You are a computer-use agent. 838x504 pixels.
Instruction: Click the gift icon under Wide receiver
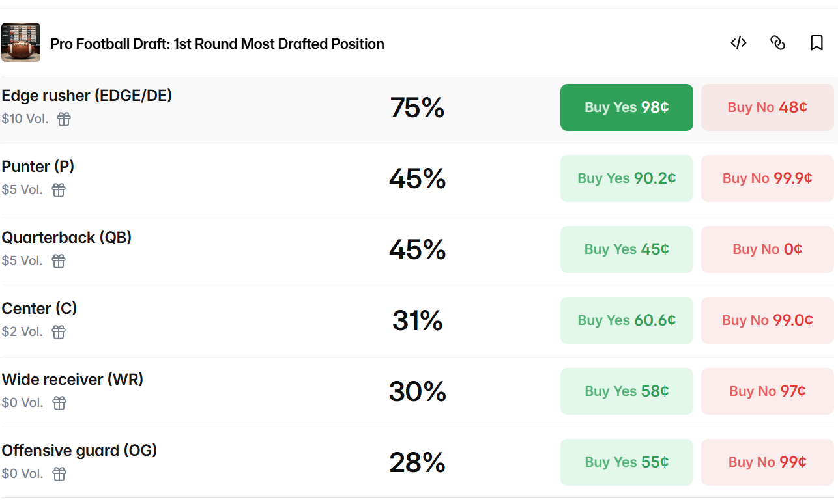59,403
